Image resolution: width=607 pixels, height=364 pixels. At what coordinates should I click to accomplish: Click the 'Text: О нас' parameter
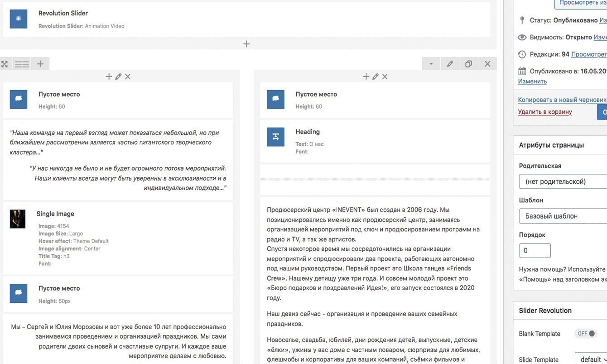[x=309, y=144]
